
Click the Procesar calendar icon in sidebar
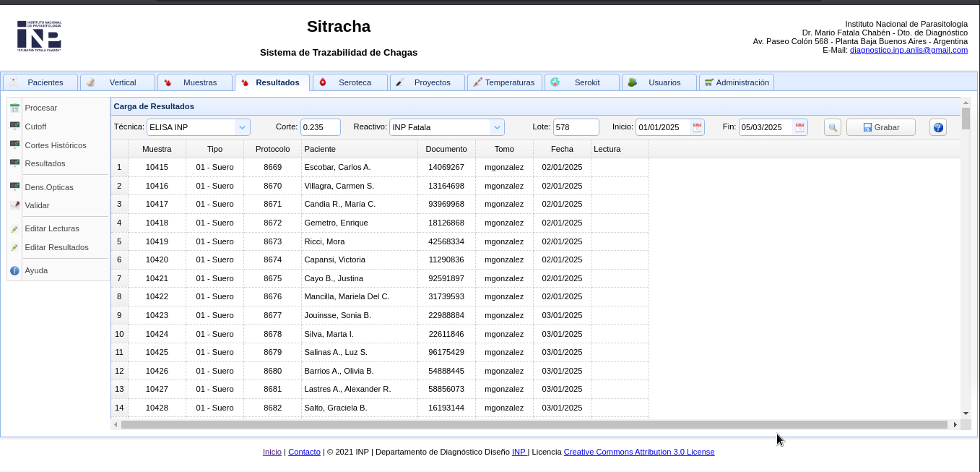coord(14,108)
